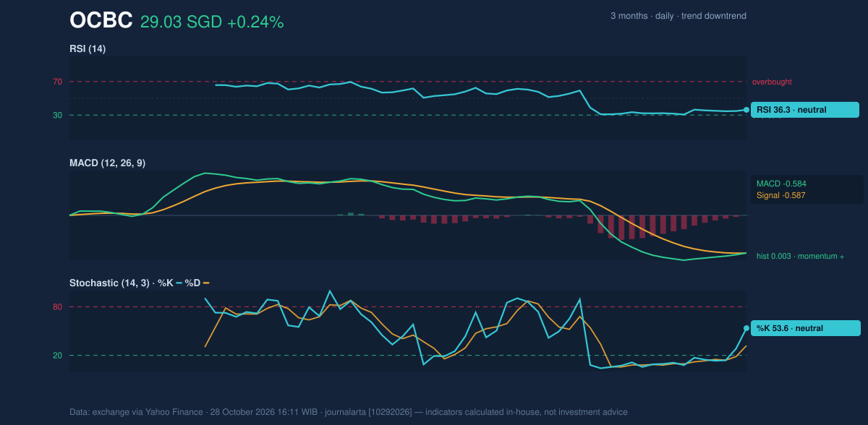The width and height of the screenshot is (868, 425).
Task: Click the data source footer text
Action: [349, 412]
